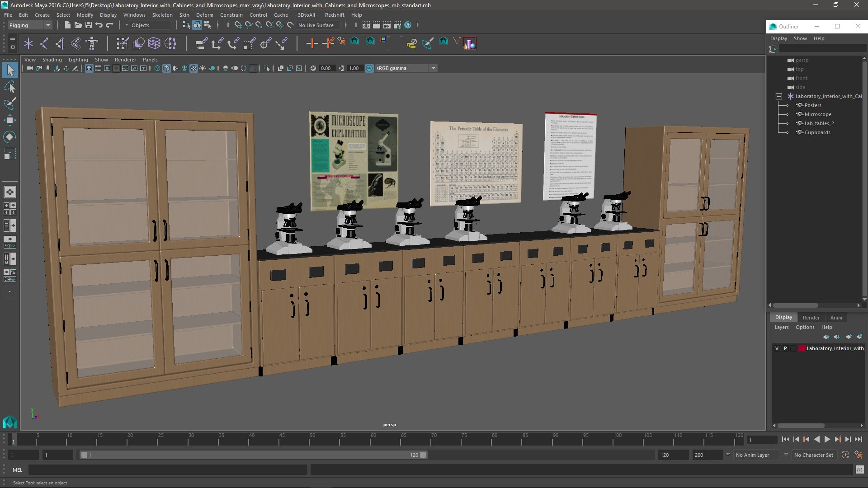
Task: Open the sRGB gamma view transform dropdown
Action: click(x=406, y=68)
